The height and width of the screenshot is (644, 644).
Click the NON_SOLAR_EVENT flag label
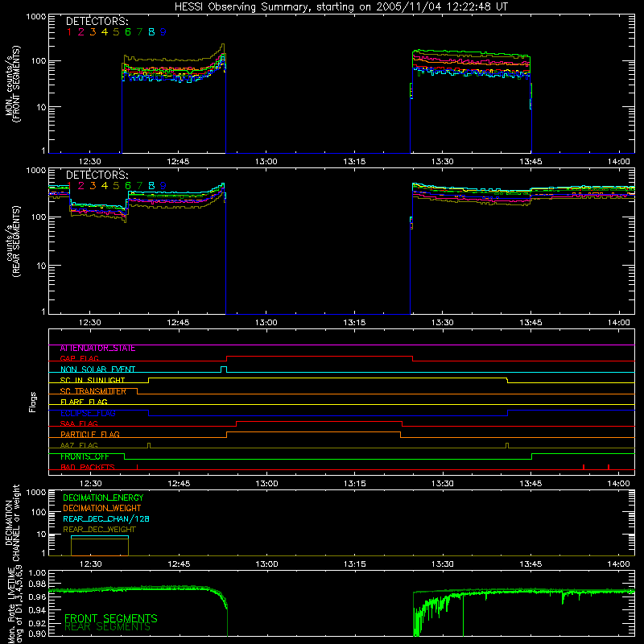coord(97,369)
